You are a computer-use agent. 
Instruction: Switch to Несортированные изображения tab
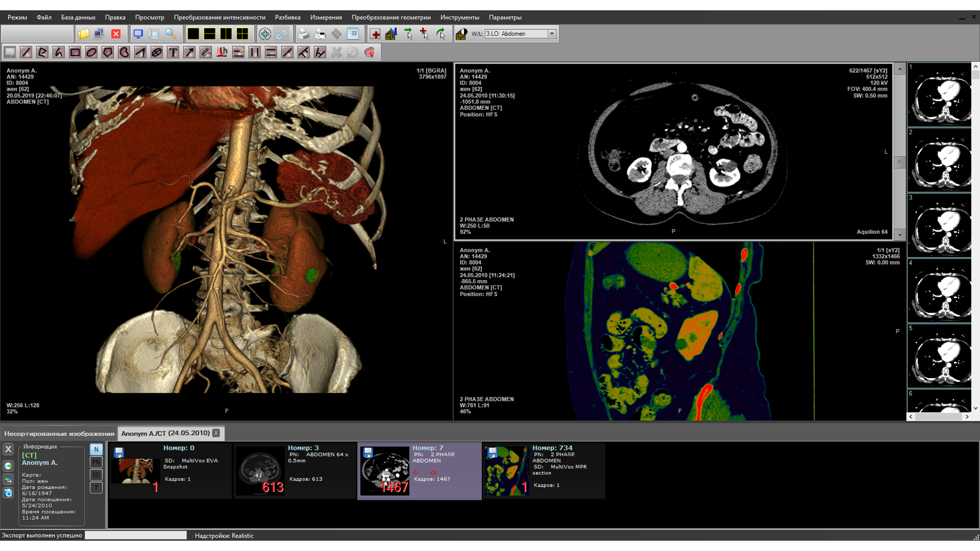59,433
